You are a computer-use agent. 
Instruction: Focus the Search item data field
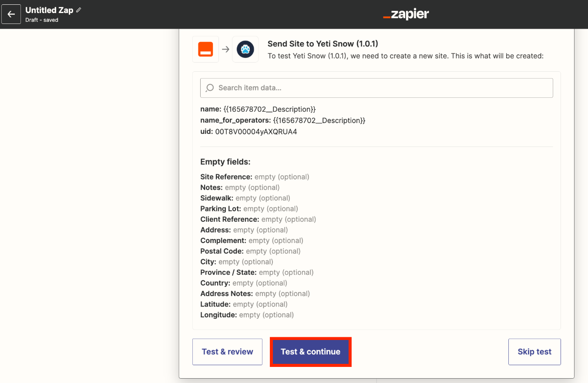coord(376,88)
